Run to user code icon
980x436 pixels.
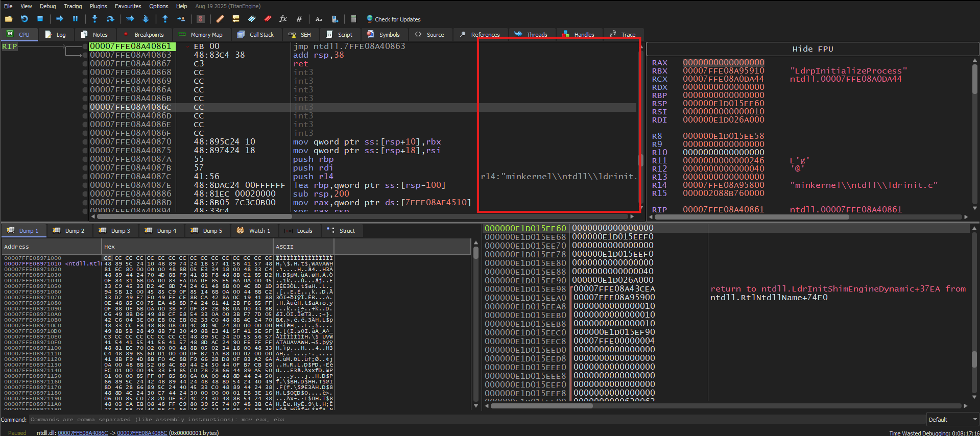(x=181, y=19)
